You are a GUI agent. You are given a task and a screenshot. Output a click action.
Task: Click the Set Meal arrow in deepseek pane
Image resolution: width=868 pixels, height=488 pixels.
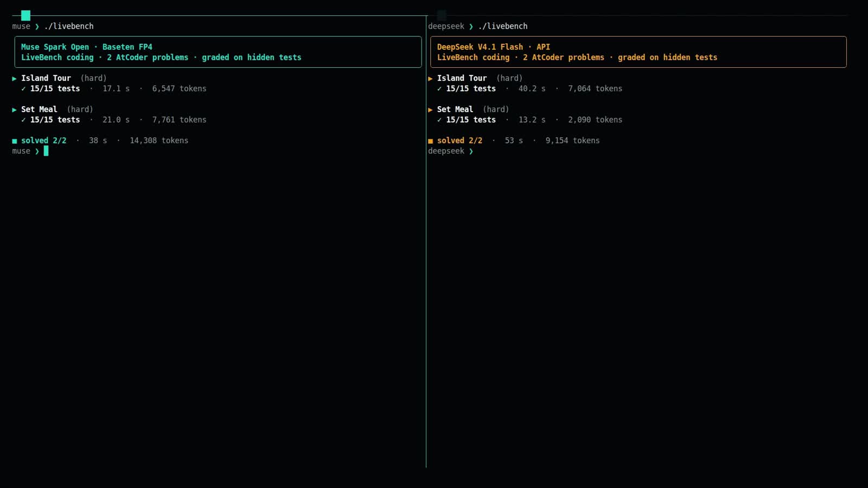point(430,110)
